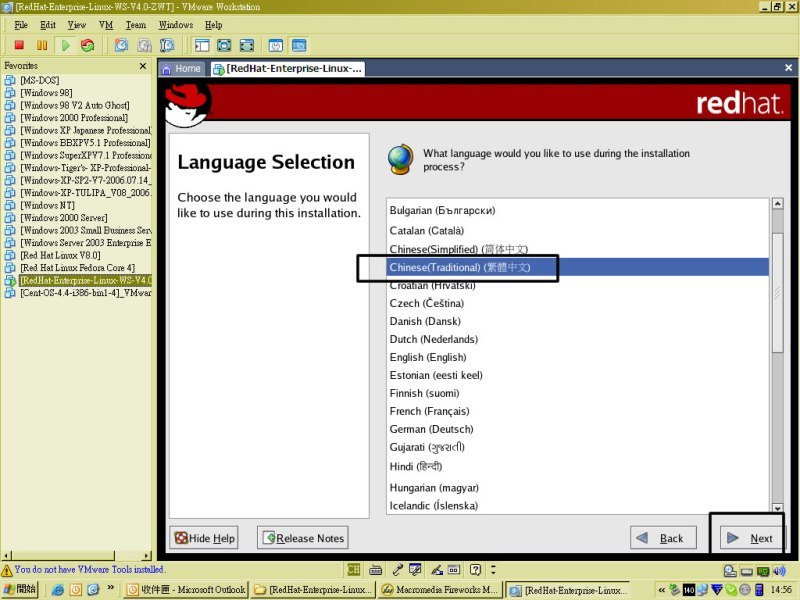This screenshot has width=800, height=600.
Task: Click language list scroll-down arrow
Action: tap(778, 508)
